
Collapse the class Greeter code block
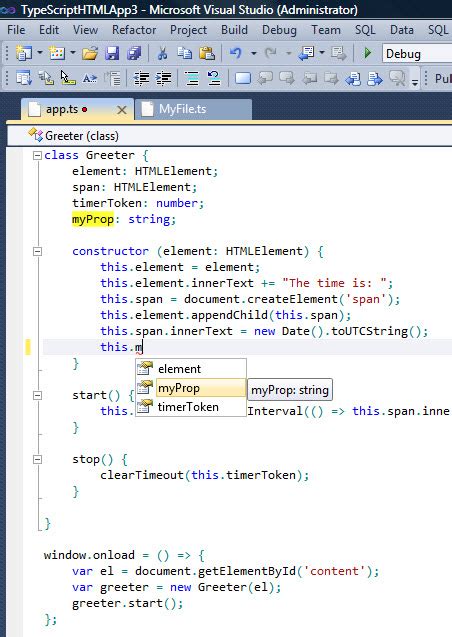point(37,155)
